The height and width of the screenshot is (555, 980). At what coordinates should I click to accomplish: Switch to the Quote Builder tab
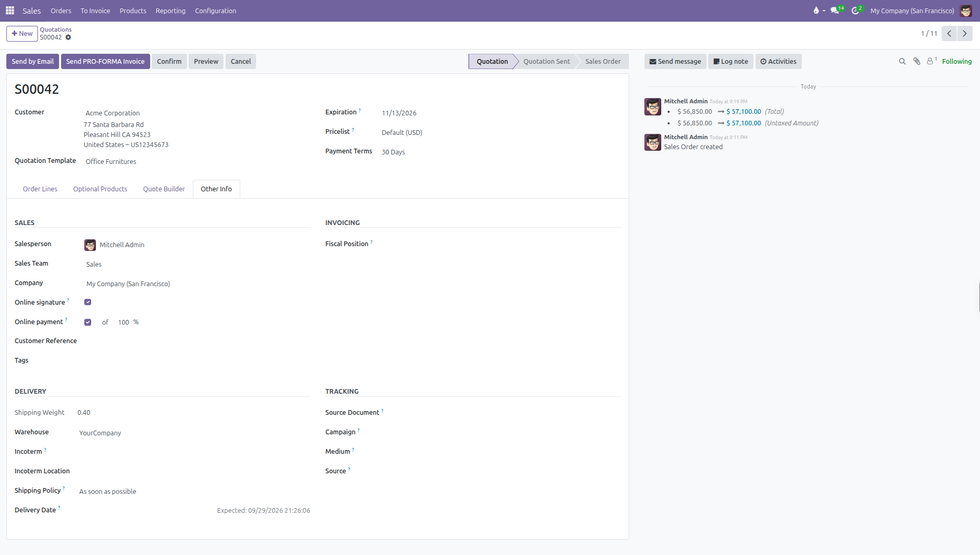click(x=164, y=189)
